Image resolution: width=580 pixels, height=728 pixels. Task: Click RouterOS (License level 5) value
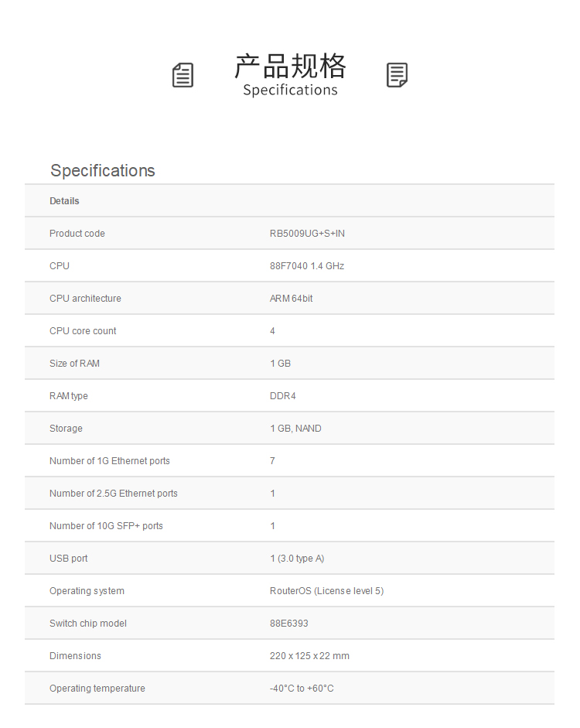click(326, 591)
